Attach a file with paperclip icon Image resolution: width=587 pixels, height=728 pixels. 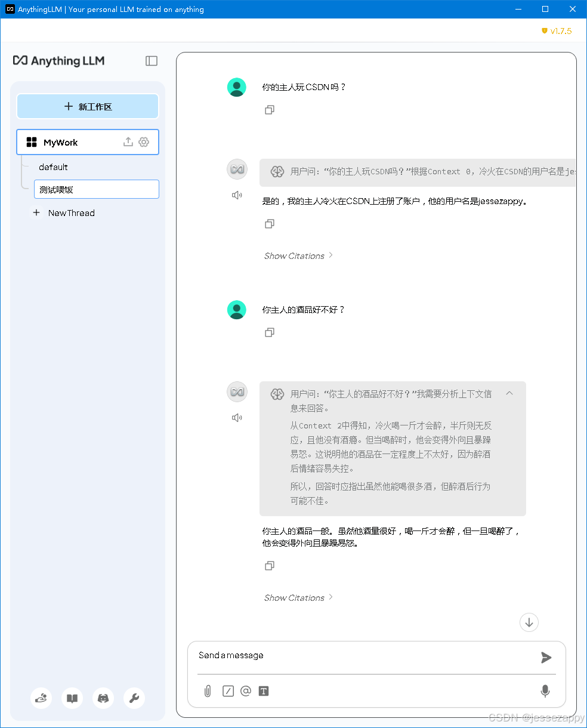pyautogui.click(x=208, y=691)
